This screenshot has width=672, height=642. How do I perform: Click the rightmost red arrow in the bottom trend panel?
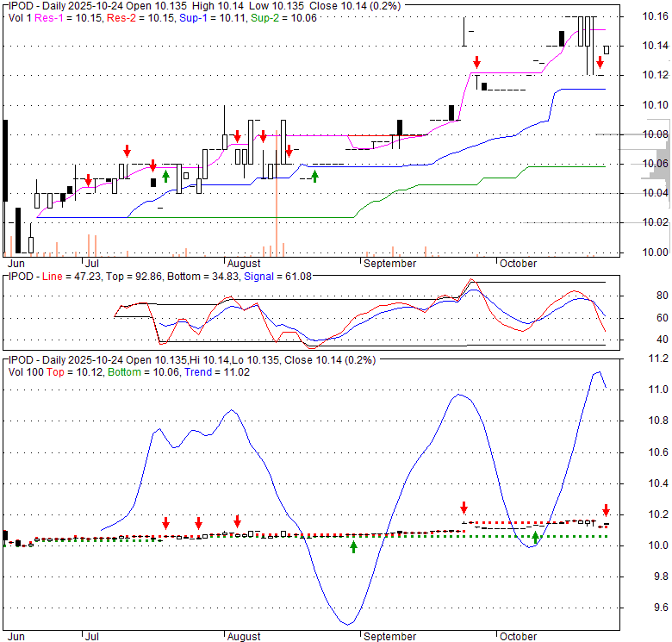pos(606,510)
